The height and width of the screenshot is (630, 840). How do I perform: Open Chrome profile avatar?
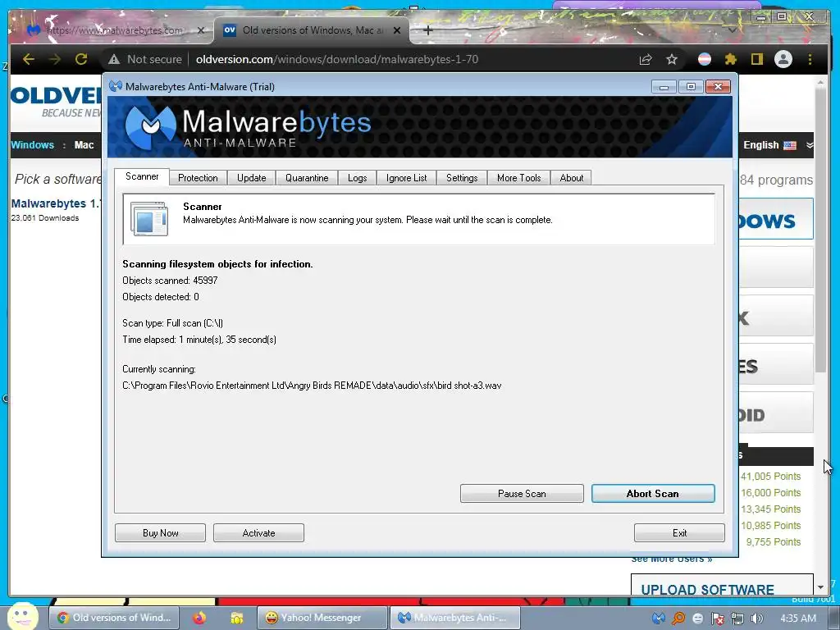[783, 59]
